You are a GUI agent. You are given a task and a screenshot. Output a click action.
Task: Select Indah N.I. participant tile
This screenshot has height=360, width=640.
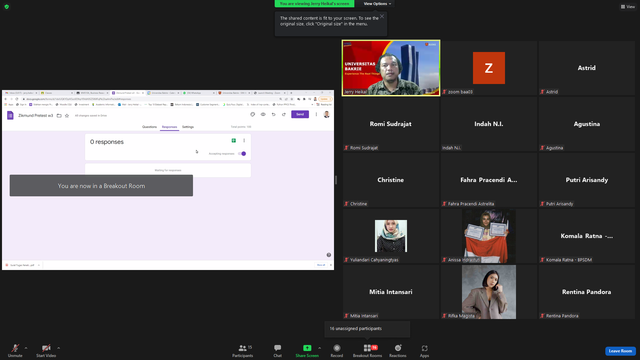click(489, 124)
